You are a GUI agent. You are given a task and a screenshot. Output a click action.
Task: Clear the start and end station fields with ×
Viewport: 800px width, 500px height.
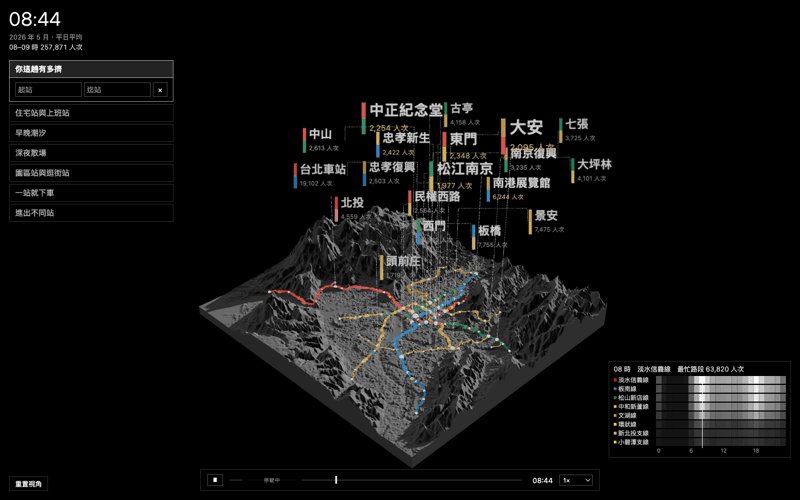point(160,90)
